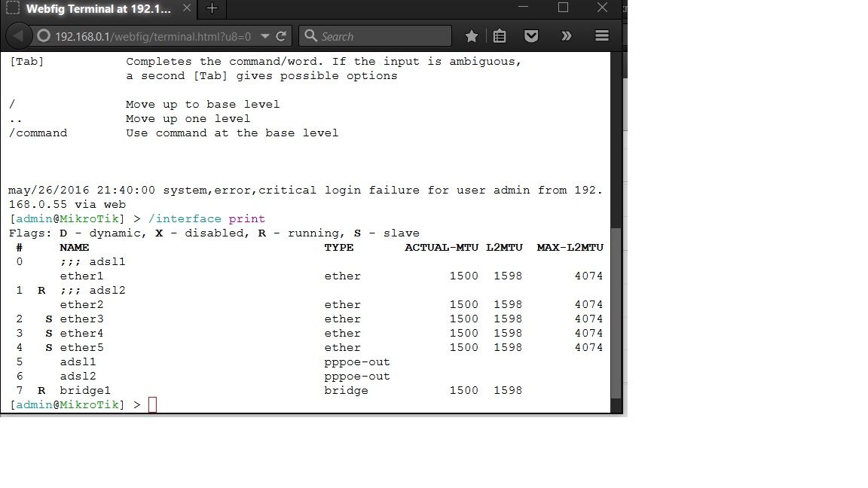Click 'adsl1' pppoe-out interface name
This screenshot has width=868, height=488.
click(78, 361)
